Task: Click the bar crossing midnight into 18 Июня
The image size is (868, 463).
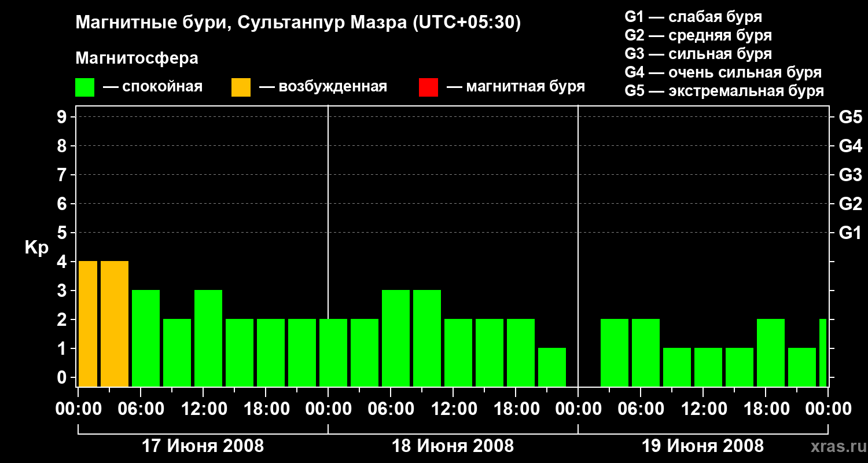Action: 333,352
